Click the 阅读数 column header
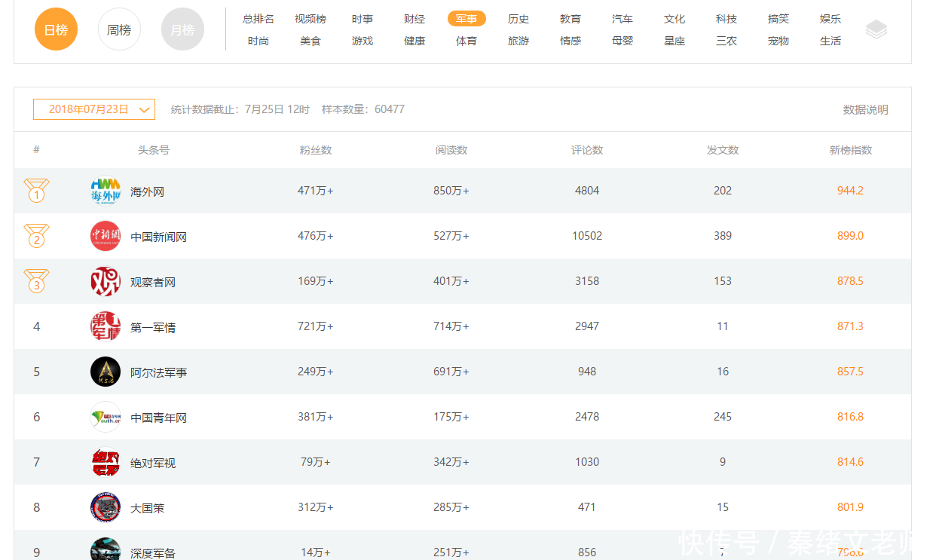This screenshot has width=930, height=560. point(451,150)
